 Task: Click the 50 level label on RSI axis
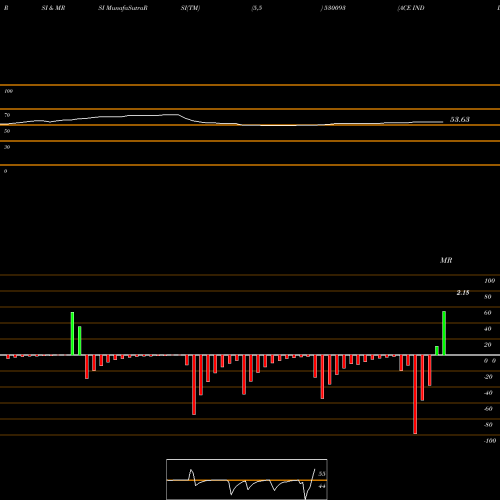pos(7,131)
